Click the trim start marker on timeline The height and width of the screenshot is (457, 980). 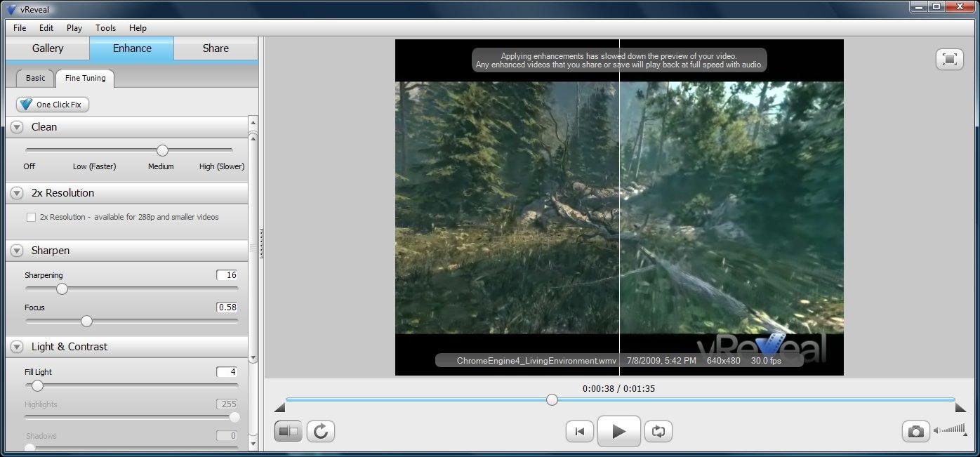[x=279, y=407]
